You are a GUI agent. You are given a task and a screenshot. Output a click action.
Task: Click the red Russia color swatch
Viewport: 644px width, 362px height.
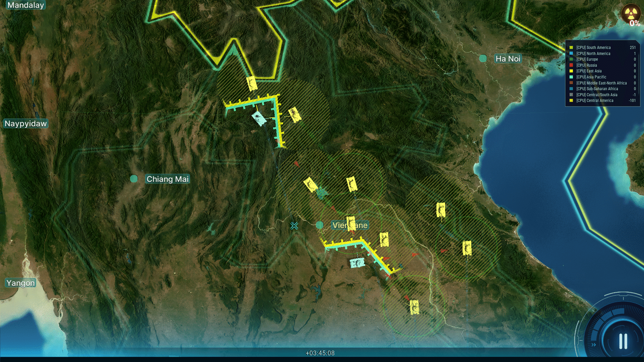click(x=571, y=65)
